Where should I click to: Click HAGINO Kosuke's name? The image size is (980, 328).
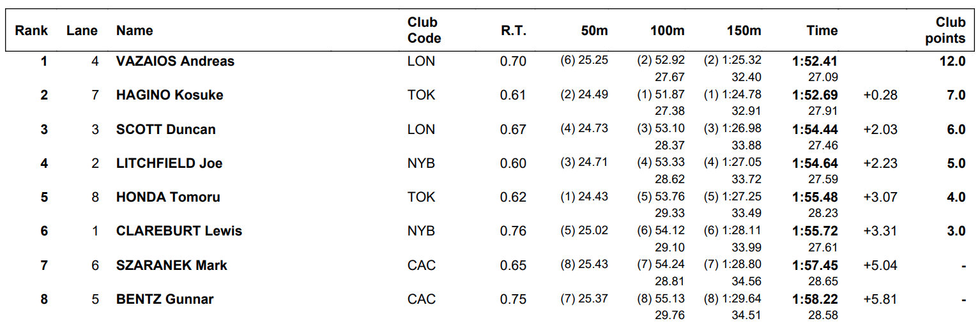coord(169,95)
